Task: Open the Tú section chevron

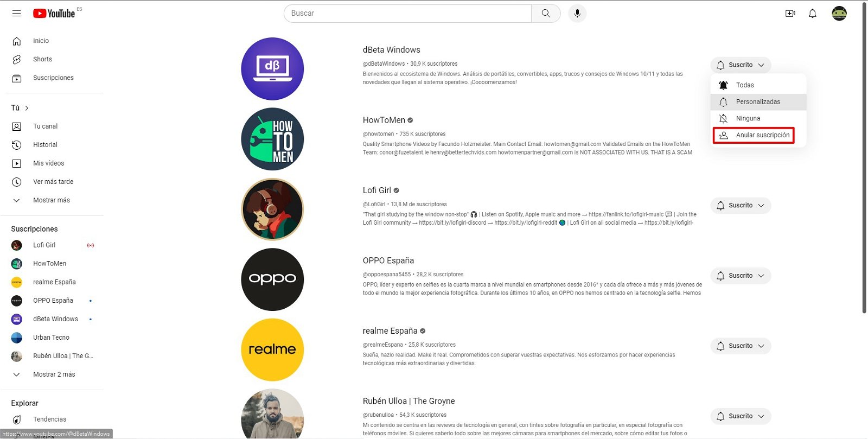Action: coord(27,108)
